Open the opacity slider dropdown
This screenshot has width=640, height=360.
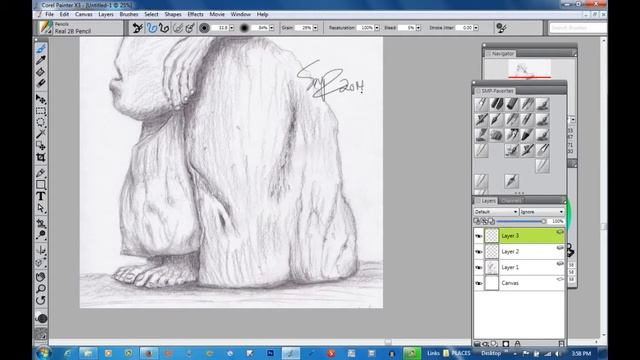pos(272,28)
